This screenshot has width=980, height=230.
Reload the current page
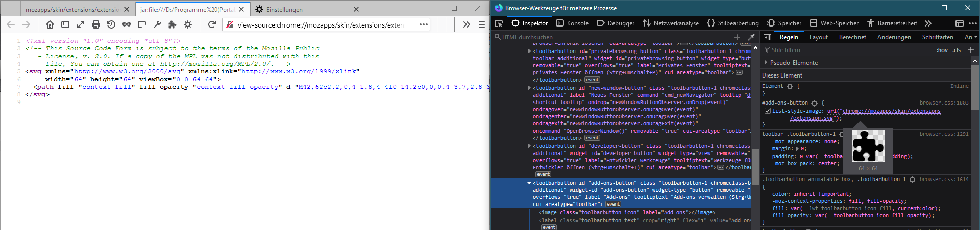tap(212, 24)
